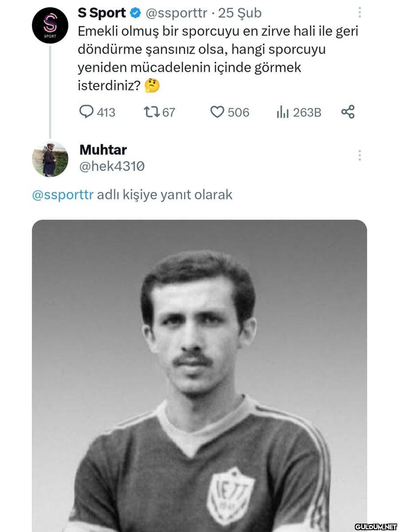The image size is (399, 532).
Task: Open the @ssporttr handle next to S Sport name
Action: pyautogui.click(x=176, y=13)
